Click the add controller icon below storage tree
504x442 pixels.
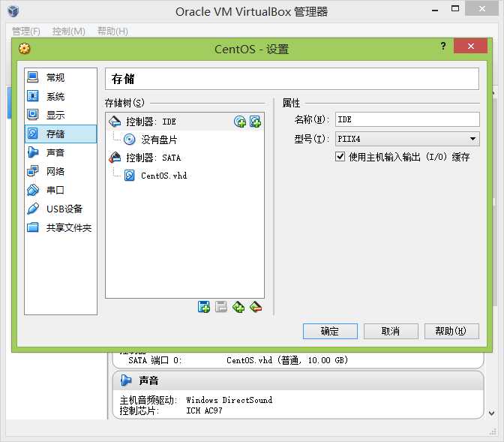238,307
